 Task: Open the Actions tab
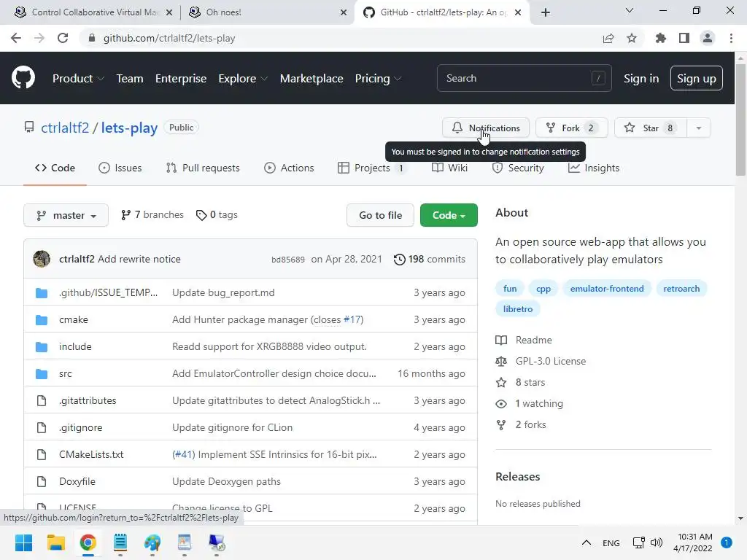pyautogui.click(x=289, y=168)
